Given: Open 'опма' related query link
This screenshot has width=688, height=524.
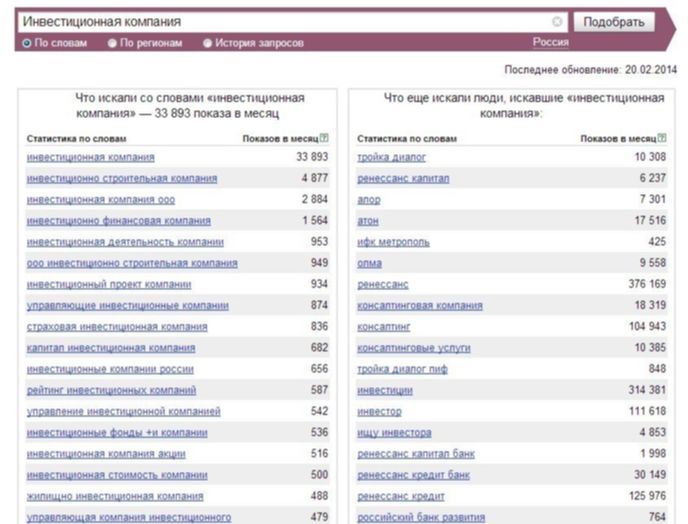Looking at the screenshot, I should pyautogui.click(x=369, y=263).
